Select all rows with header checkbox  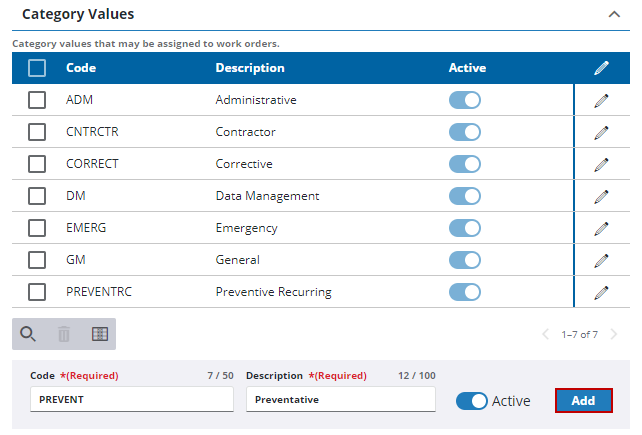[37, 68]
